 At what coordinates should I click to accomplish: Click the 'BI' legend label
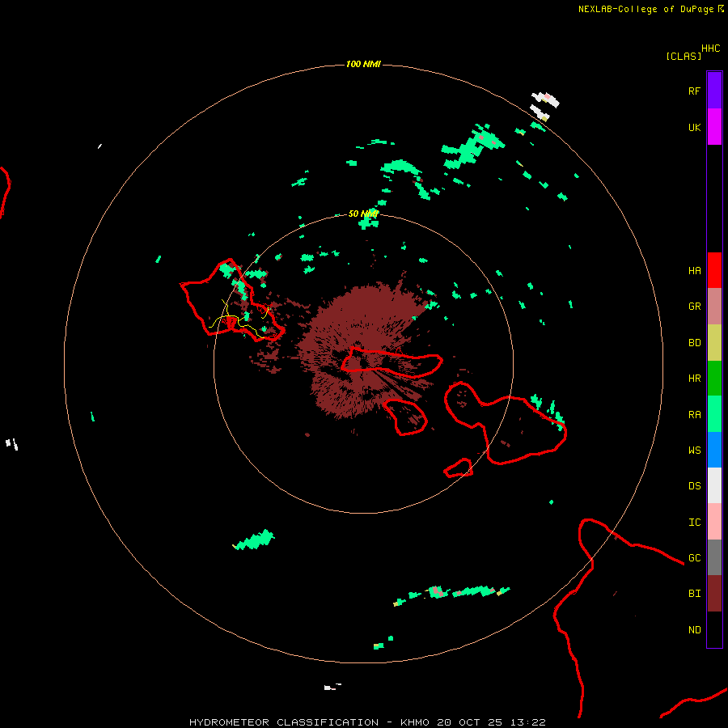click(694, 594)
